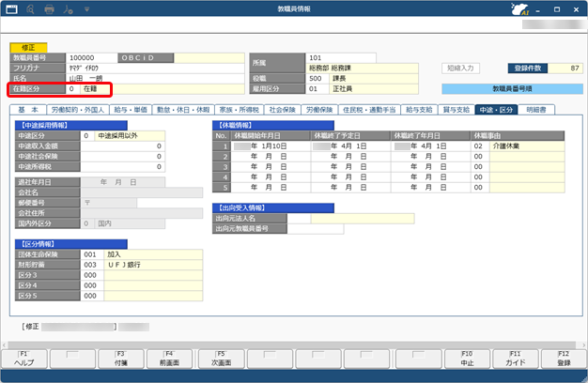Click the 中途収入金額 amount field
This screenshot has height=383, width=588.
(123, 146)
